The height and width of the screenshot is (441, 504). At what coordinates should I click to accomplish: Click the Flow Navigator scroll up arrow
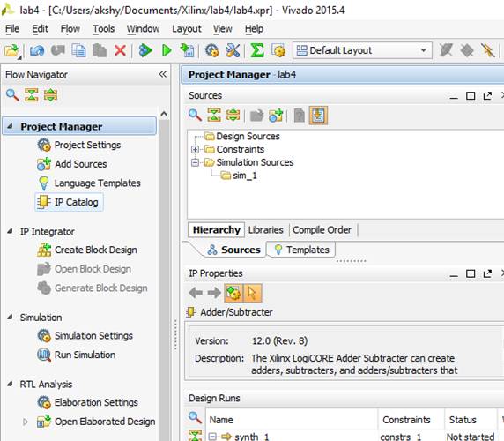pyautogui.click(x=164, y=114)
